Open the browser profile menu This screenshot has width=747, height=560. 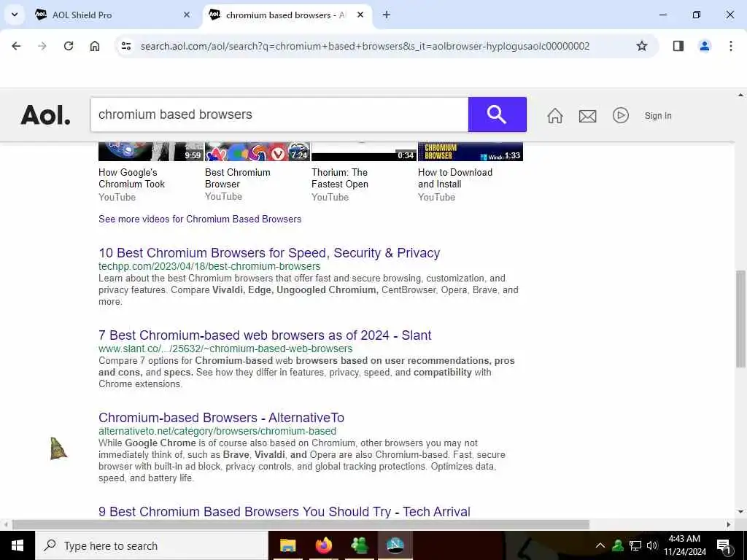point(705,46)
